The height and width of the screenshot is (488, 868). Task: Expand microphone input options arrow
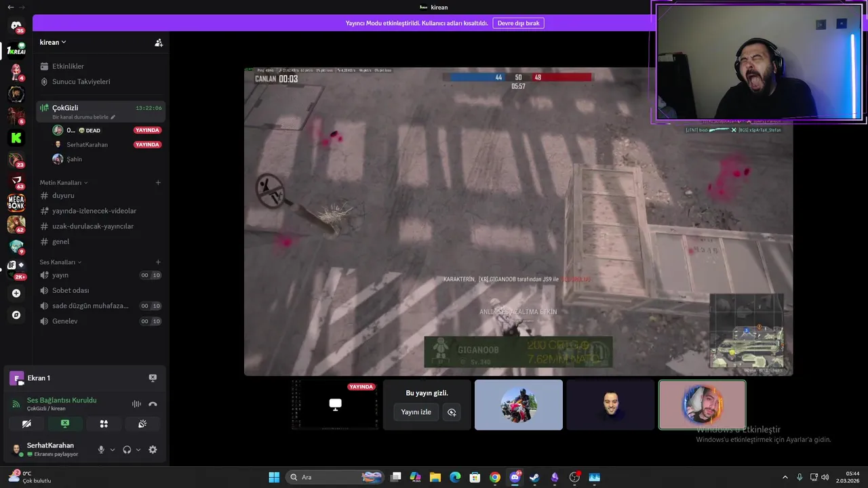[x=113, y=449]
